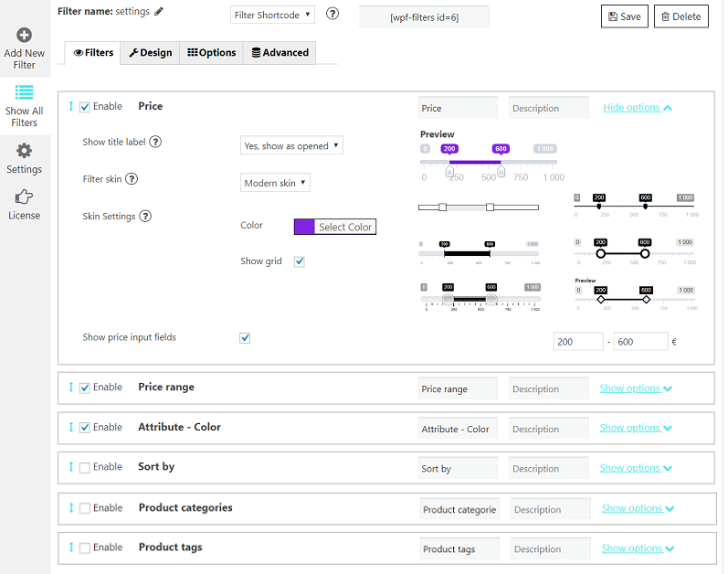Click the drag handle for Sort by row

coord(71,467)
